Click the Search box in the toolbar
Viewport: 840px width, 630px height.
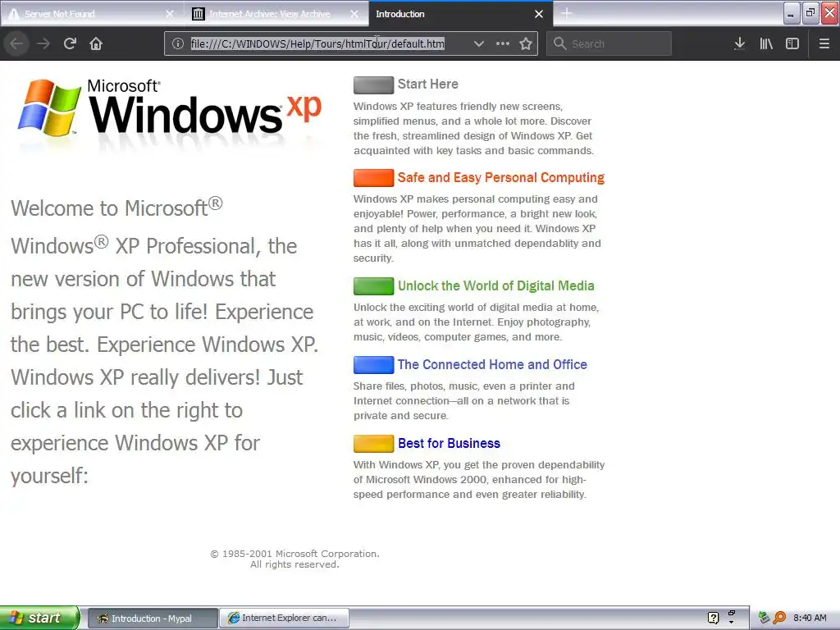(609, 43)
